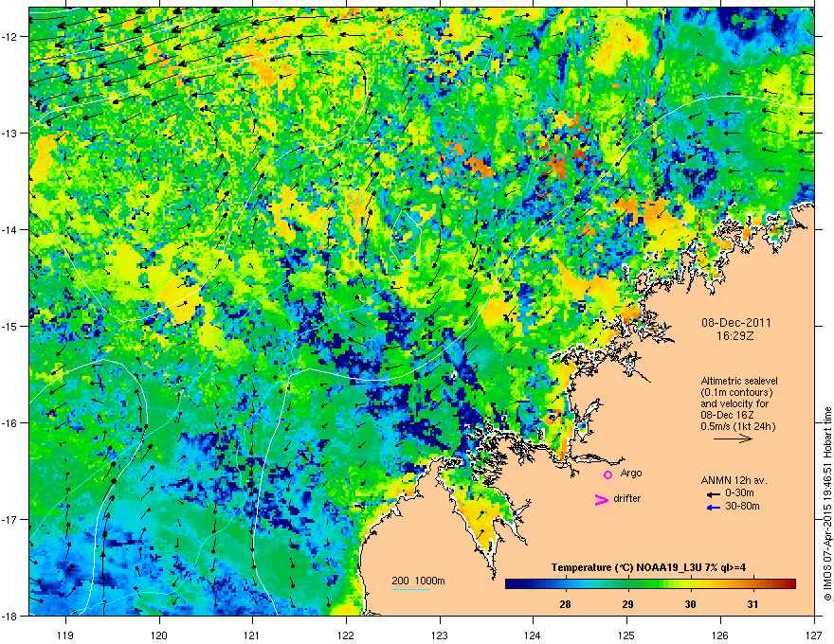Image resolution: width=834 pixels, height=644 pixels.
Task: Click longitude label 121 on bottom axis
Action: [252, 635]
